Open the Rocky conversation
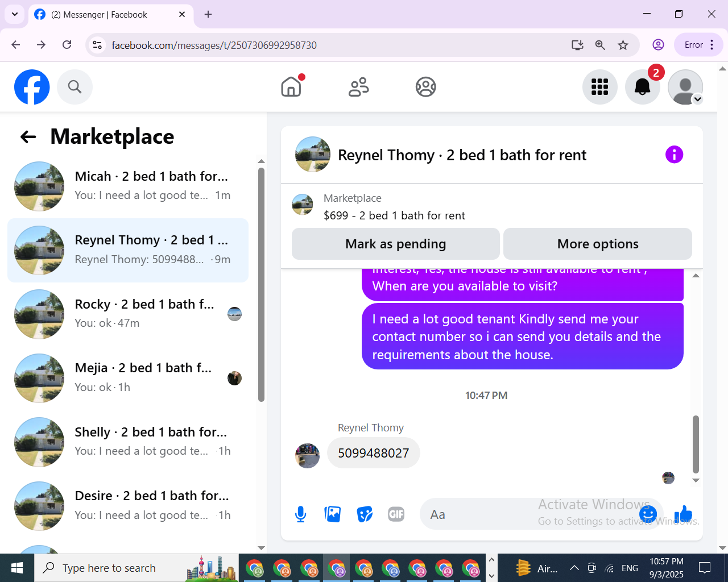728x582 pixels. (x=128, y=314)
